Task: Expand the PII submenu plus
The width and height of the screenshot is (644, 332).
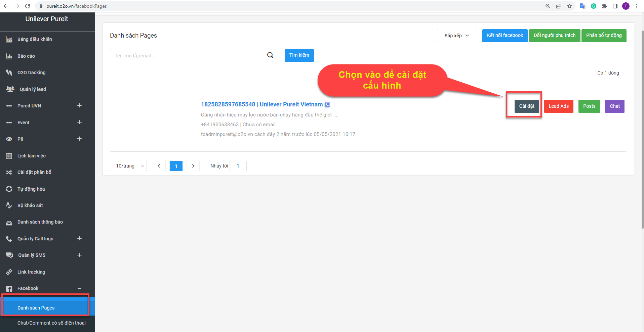Action: pos(79,139)
